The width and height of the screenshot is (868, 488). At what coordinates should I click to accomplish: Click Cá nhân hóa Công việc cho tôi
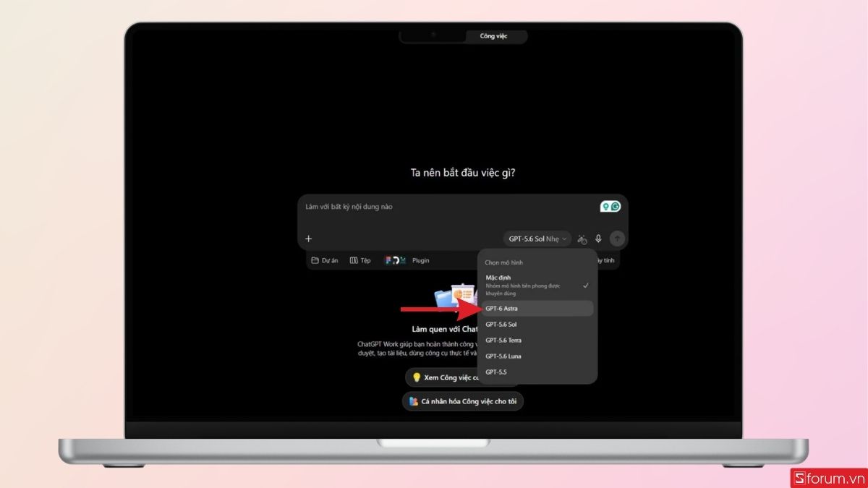pyautogui.click(x=463, y=401)
